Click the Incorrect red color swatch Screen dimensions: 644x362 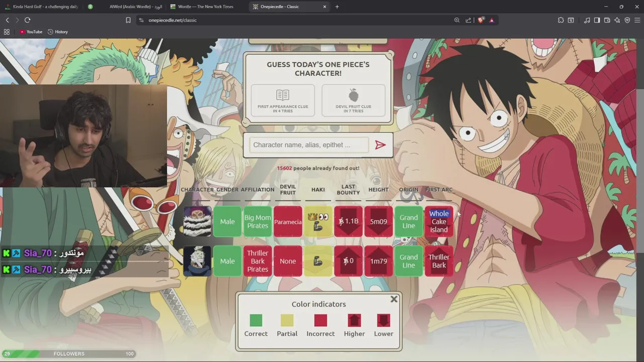pyautogui.click(x=320, y=320)
